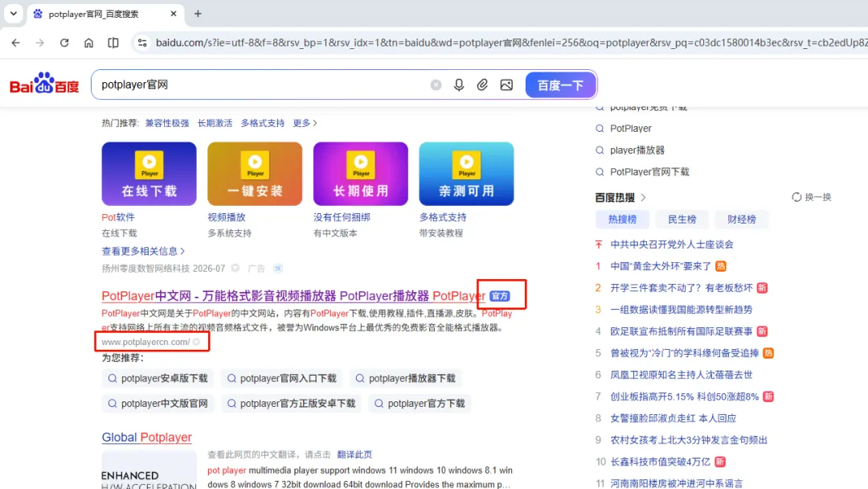Attach a file with the paperclip icon
868x489 pixels.
click(x=482, y=84)
